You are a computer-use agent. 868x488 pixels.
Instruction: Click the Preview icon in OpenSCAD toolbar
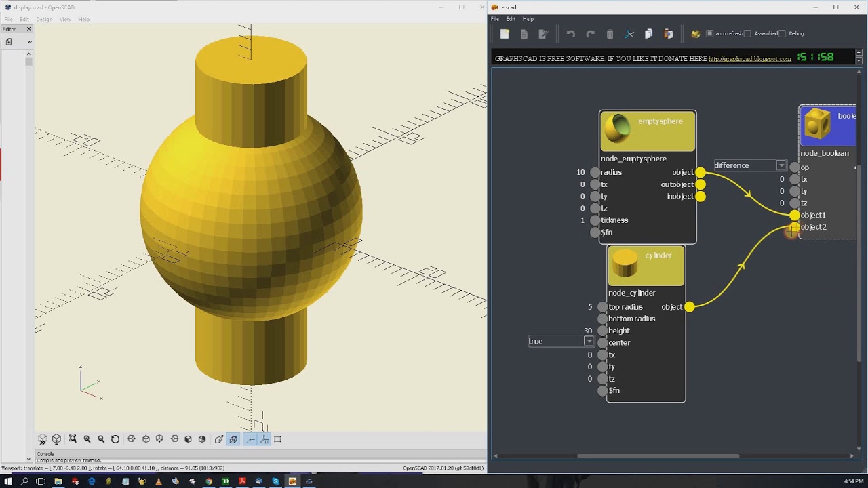coord(42,439)
